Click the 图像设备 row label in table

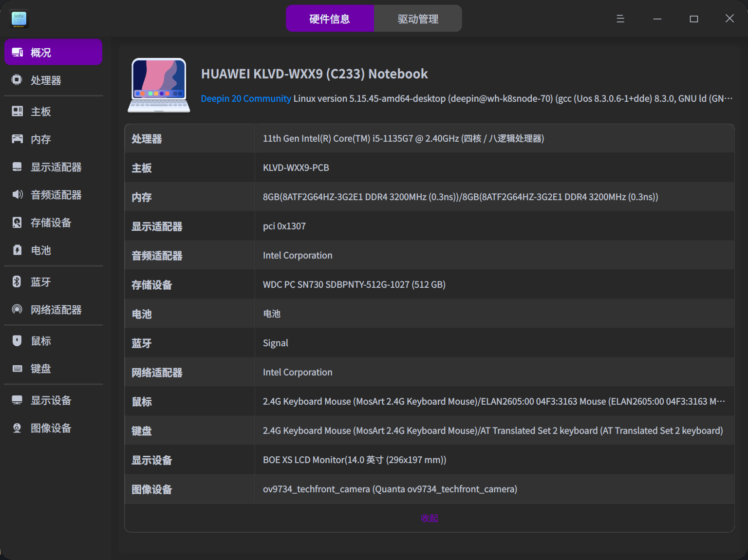(x=152, y=489)
